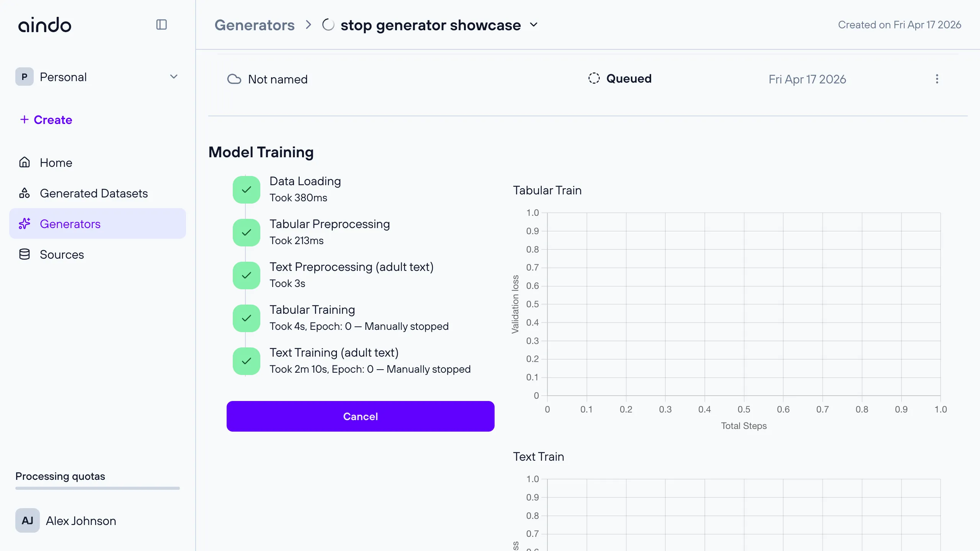Open Alex Johnson account menu

coord(98,520)
